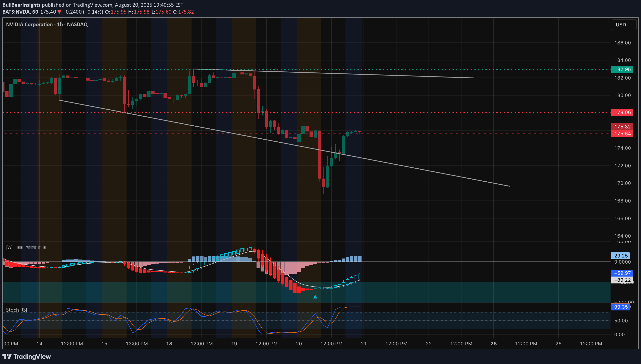The height and width of the screenshot is (364, 641).
Task: Click the date label 14 on time axis
Action: (39, 344)
